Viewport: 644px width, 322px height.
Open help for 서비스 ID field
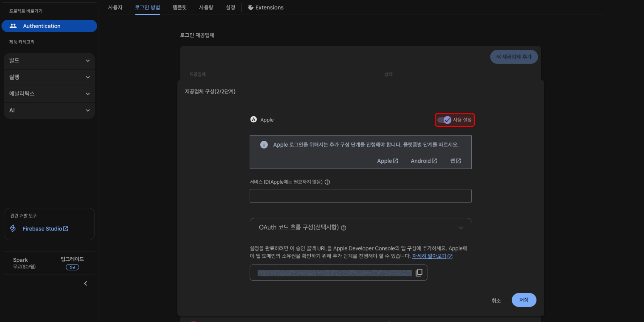327,182
